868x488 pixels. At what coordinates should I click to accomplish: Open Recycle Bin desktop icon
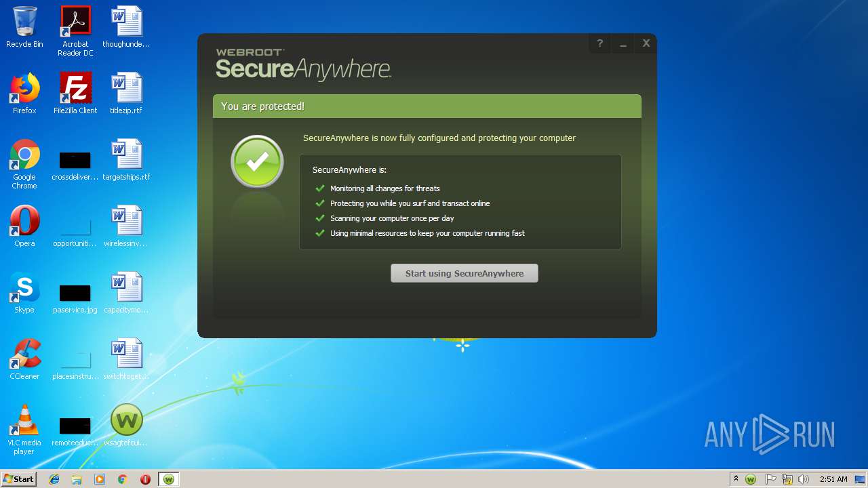(x=24, y=27)
